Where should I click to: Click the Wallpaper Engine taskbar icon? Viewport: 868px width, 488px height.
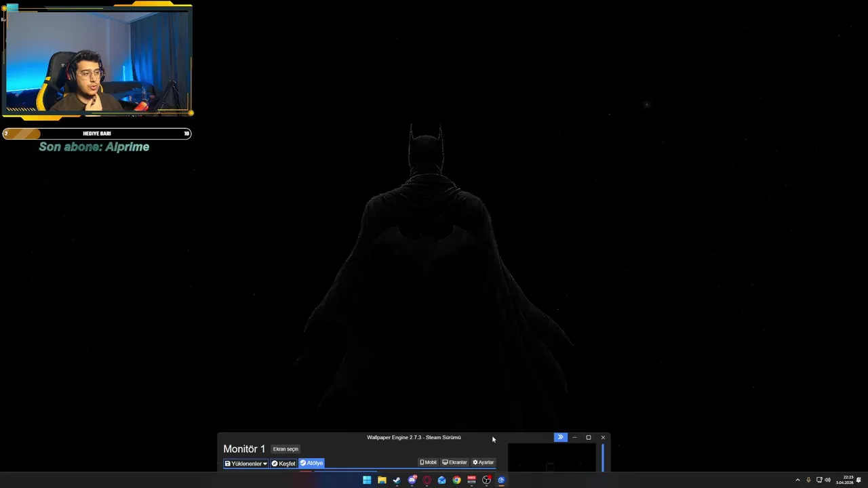point(501,480)
